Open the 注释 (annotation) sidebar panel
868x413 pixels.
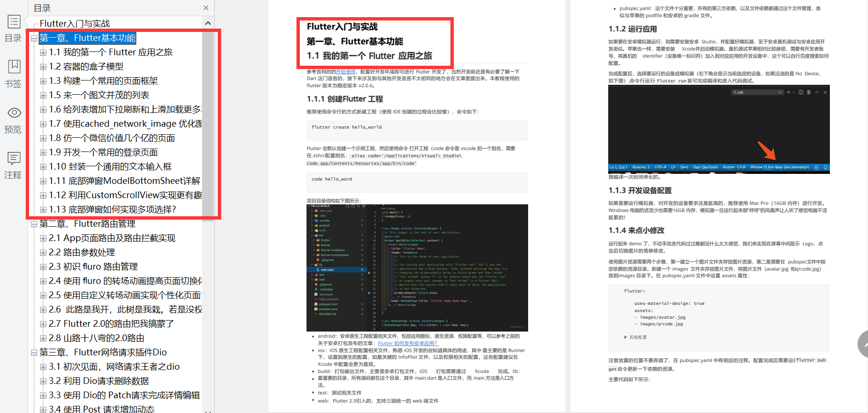[13, 165]
